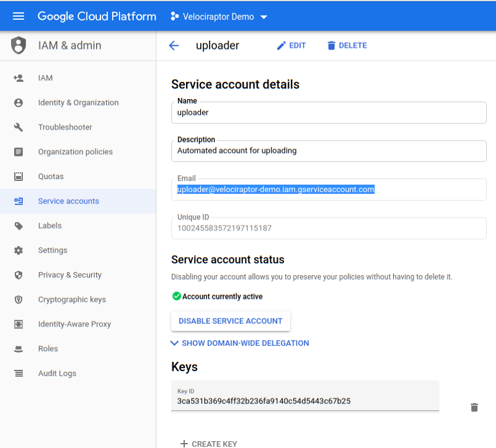Click the IAM & admin shield logo
The image size is (496, 448).
19,45
